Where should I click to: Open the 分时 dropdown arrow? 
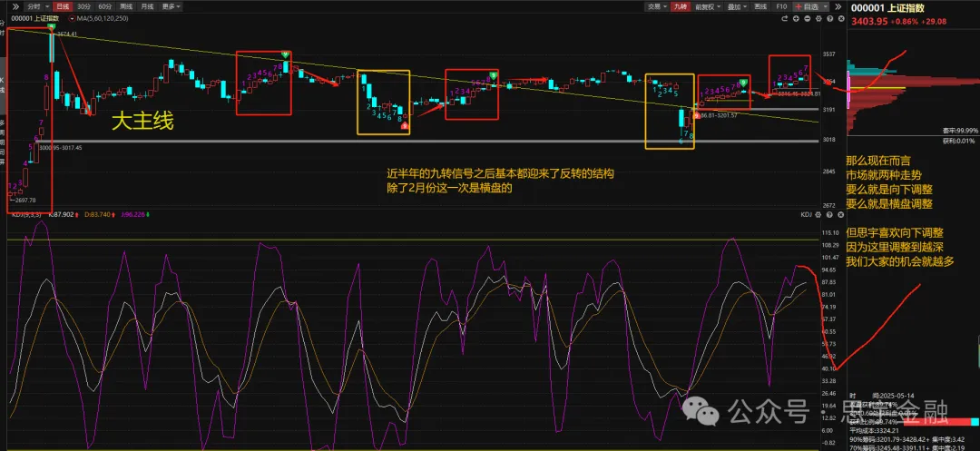point(47,6)
